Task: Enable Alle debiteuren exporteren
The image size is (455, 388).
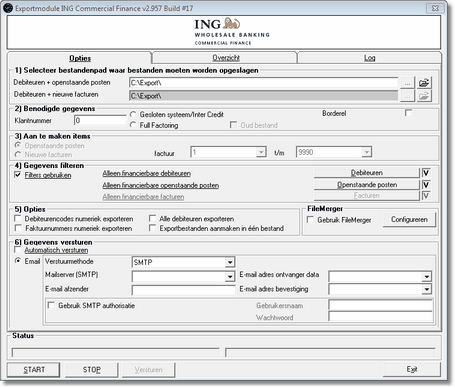Action: [x=152, y=219]
